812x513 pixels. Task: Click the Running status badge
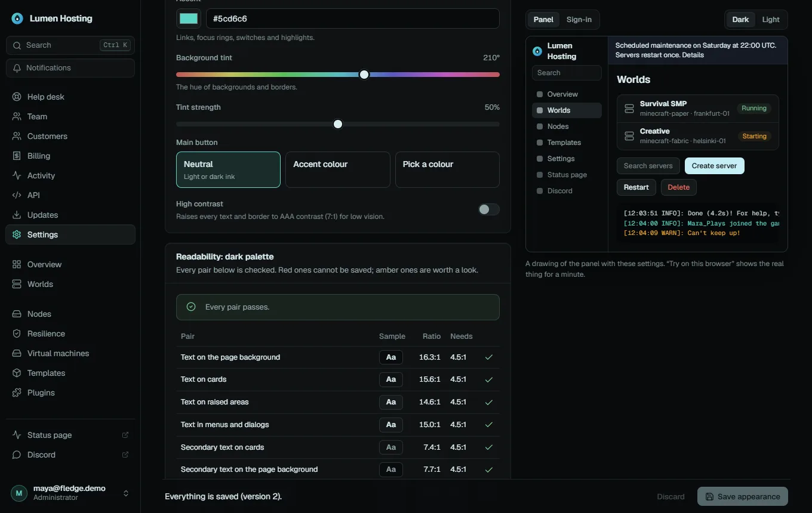click(x=753, y=109)
